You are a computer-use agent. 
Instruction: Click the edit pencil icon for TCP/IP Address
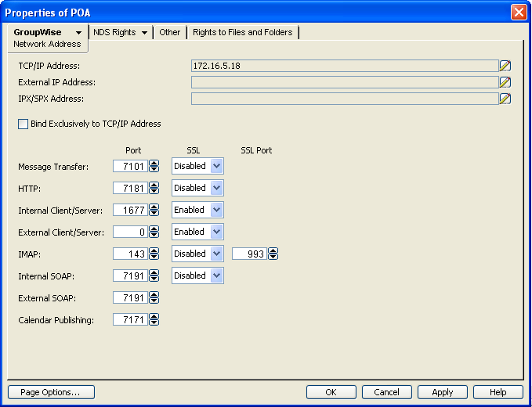pyautogui.click(x=505, y=66)
